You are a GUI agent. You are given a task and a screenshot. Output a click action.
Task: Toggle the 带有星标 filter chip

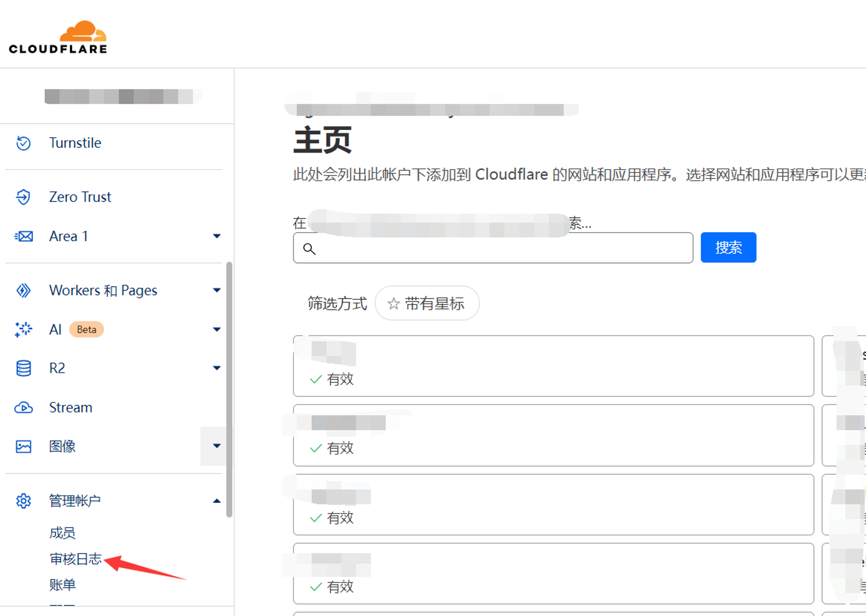[x=427, y=303]
